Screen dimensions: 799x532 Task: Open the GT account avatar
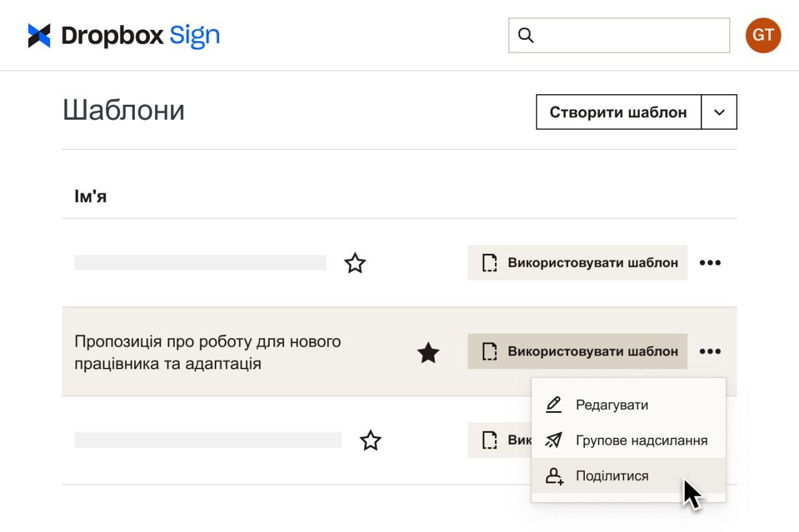pos(762,36)
